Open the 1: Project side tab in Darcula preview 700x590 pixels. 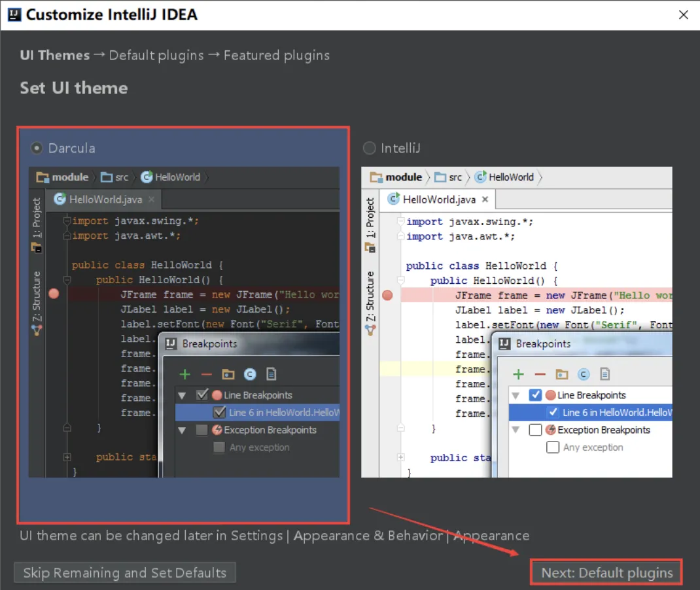click(x=36, y=217)
